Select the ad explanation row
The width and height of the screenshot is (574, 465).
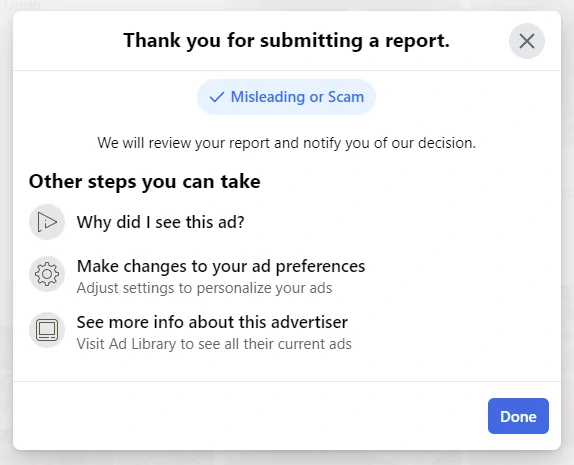pos(287,222)
